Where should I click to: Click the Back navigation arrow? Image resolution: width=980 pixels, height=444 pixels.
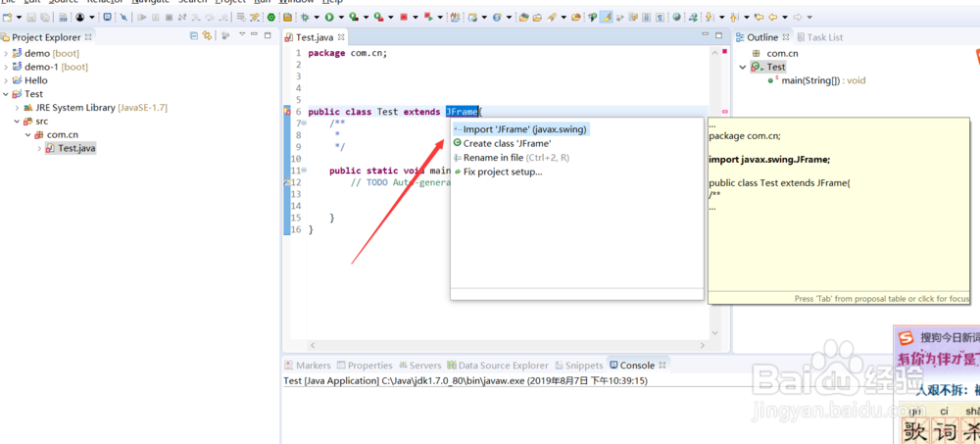pos(772,17)
